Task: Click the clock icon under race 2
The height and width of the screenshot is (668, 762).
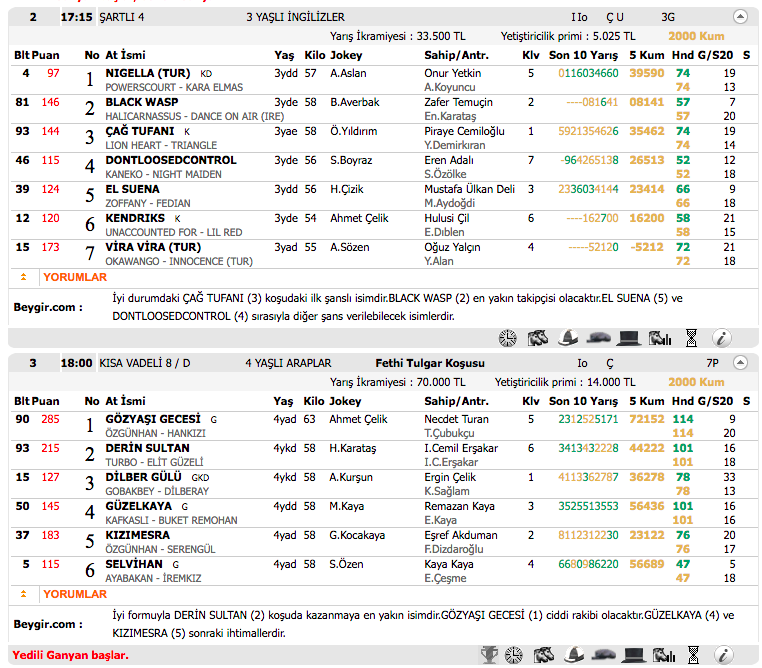Action: click(509, 338)
